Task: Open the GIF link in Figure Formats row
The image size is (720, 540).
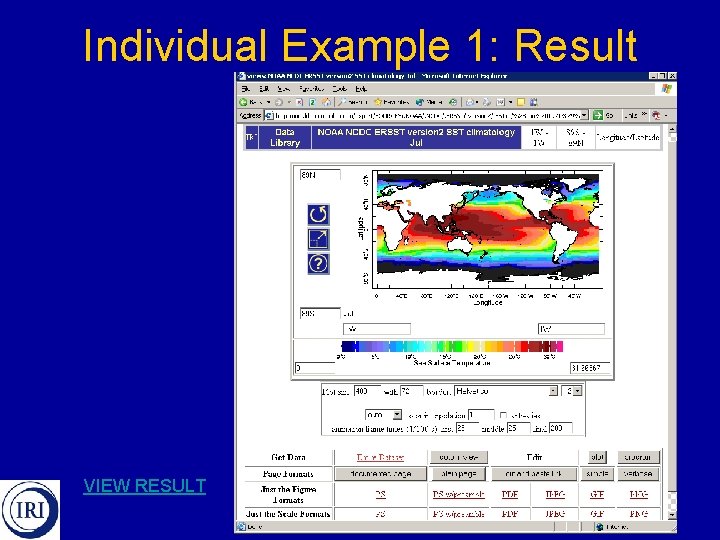Action: tap(596, 495)
